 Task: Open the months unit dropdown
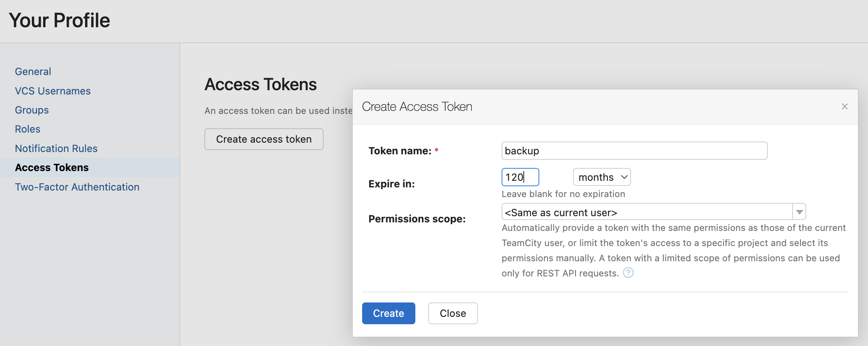click(x=601, y=177)
